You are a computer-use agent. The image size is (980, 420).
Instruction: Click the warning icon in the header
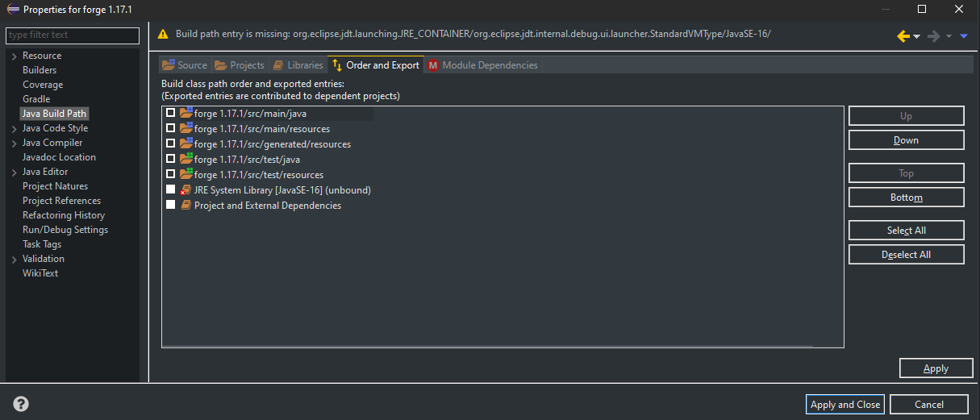pyautogui.click(x=163, y=35)
